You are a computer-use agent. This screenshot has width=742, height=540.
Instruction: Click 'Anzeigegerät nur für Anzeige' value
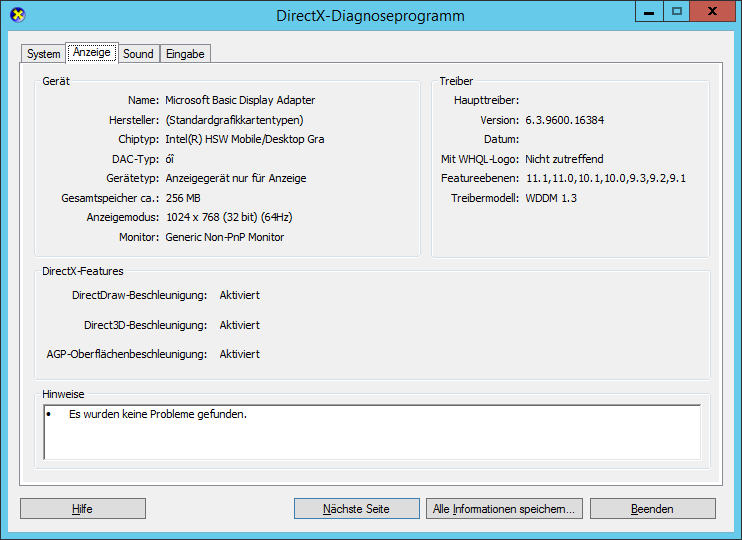pos(236,178)
